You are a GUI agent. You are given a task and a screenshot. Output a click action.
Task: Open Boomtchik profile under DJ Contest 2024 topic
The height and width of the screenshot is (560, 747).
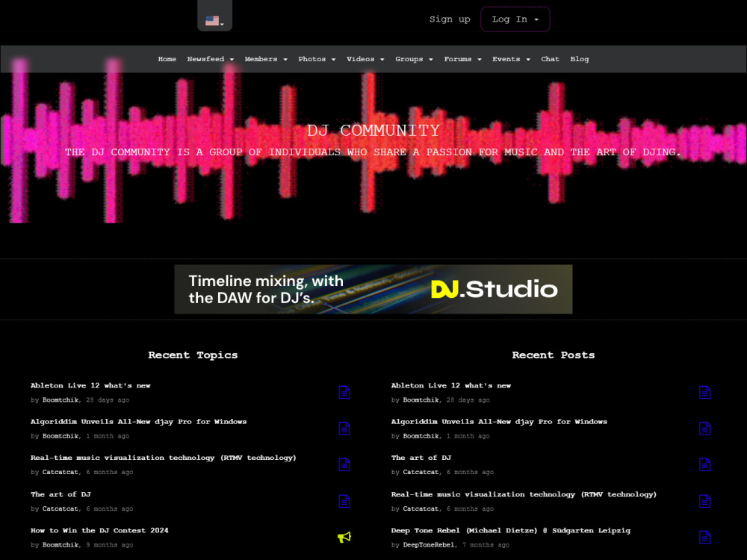click(61, 545)
